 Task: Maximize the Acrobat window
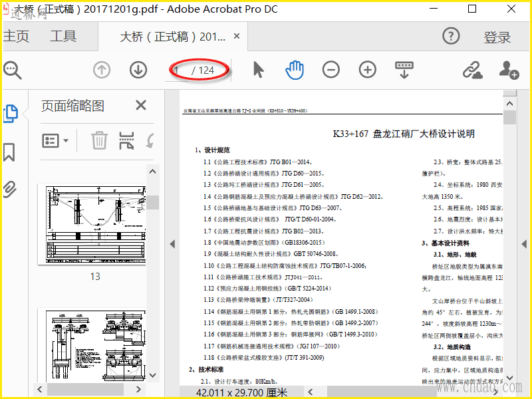pyautogui.click(x=472, y=9)
